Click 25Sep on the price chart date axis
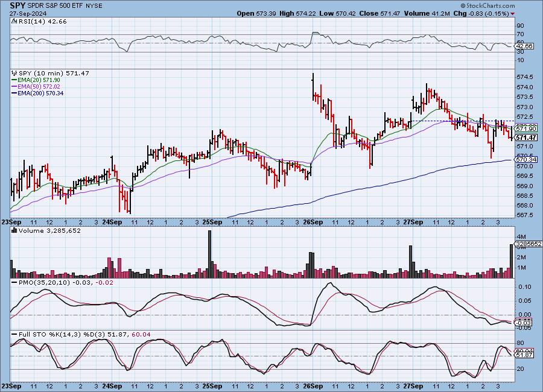 212,223
